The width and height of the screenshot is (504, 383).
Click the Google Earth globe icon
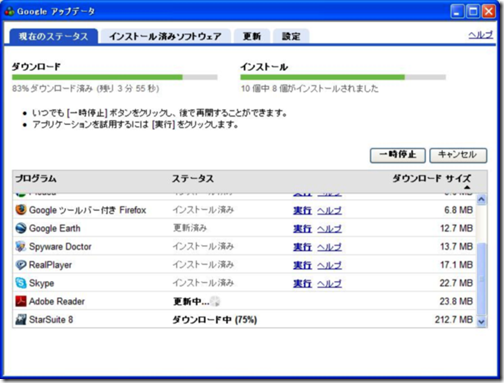21,228
